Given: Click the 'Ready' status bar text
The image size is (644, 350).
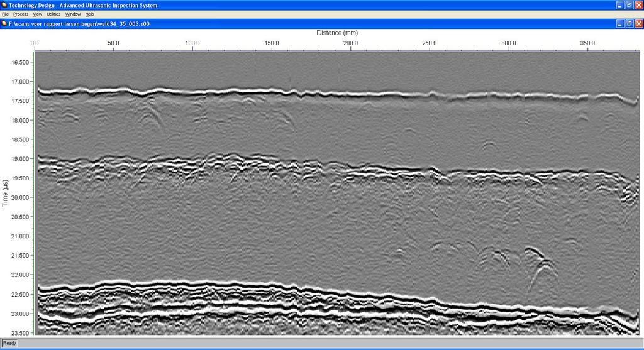Looking at the screenshot, I should pyautogui.click(x=9, y=343).
